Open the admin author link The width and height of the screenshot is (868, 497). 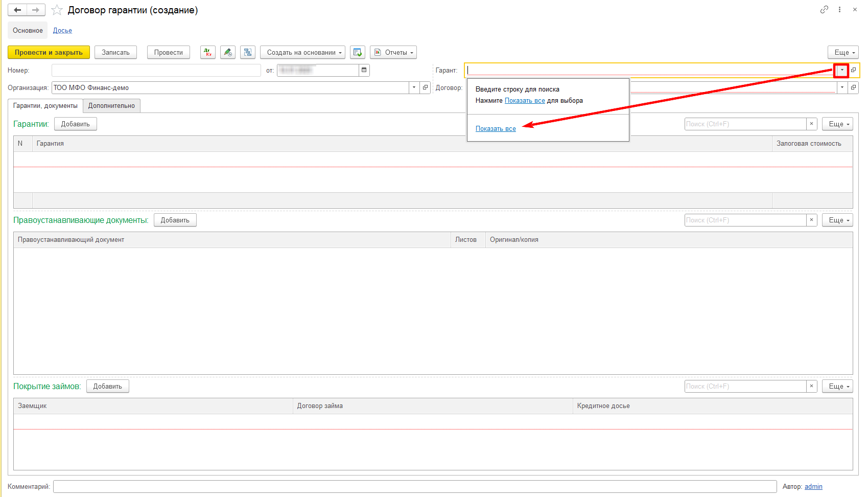(x=813, y=486)
